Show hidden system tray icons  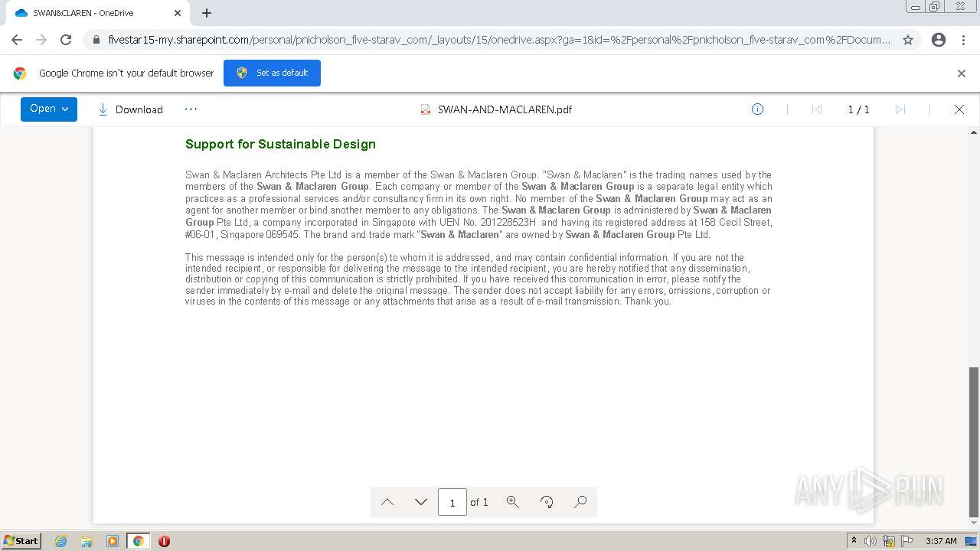coord(854,540)
